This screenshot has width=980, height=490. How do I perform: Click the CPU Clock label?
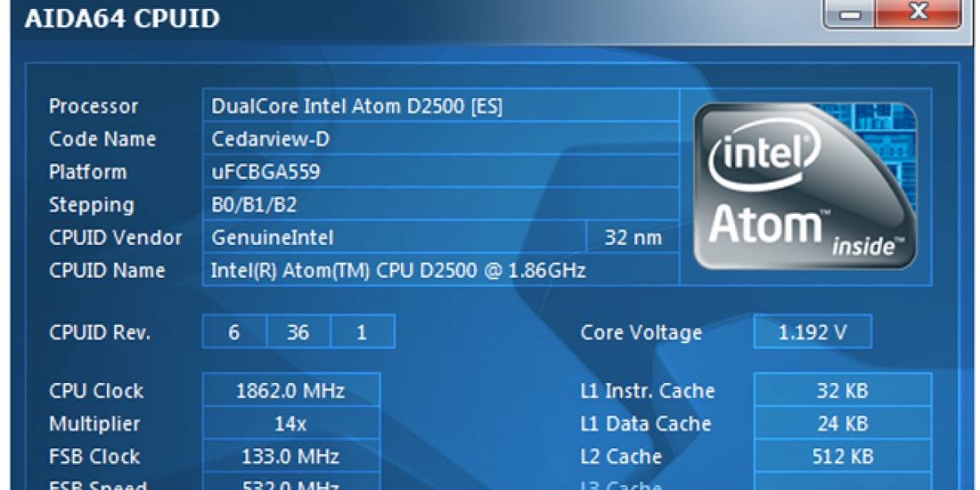[96, 390]
